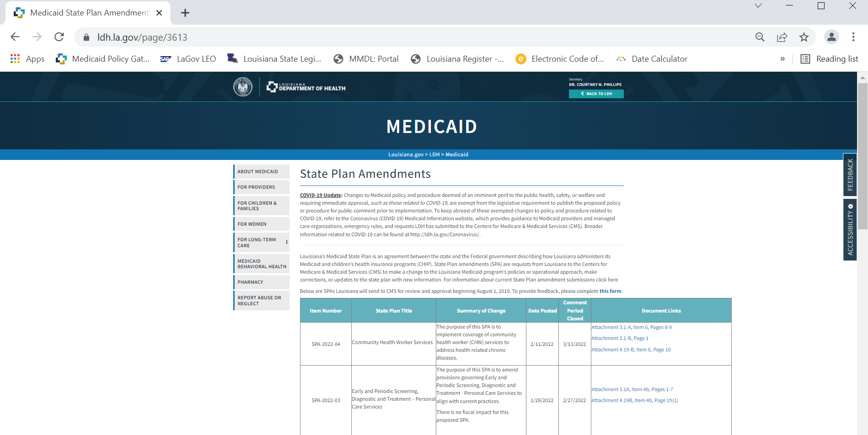868x435 pixels.
Task: Open the Date Calculator bookmark
Action: (x=652, y=59)
